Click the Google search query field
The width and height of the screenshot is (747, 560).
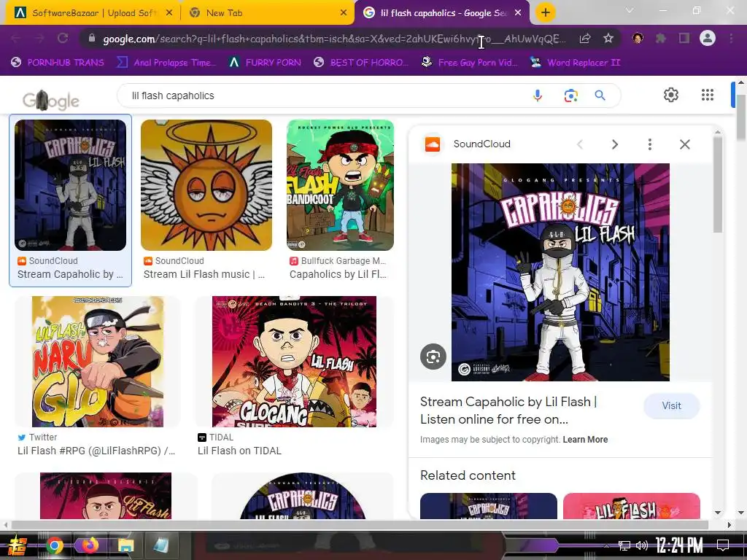(x=324, y=96)
